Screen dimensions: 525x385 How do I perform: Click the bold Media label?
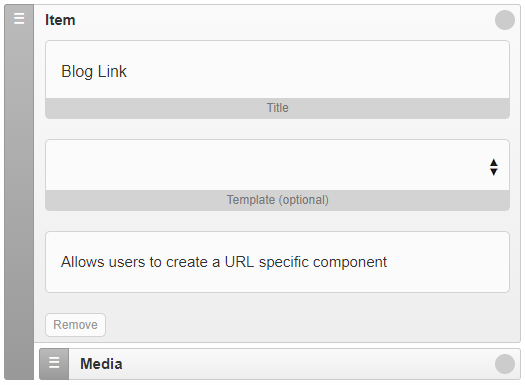pos(101,364)
